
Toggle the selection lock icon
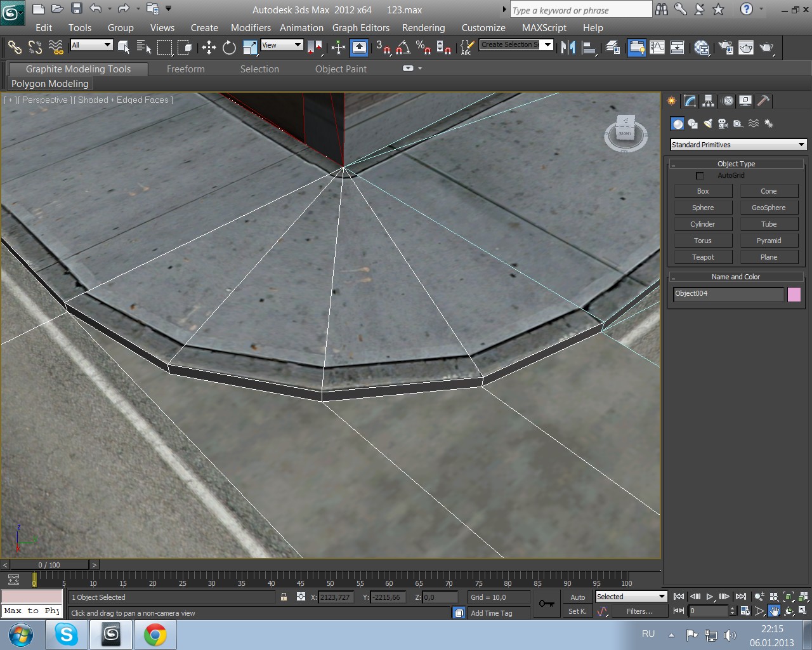pos(284,597)
